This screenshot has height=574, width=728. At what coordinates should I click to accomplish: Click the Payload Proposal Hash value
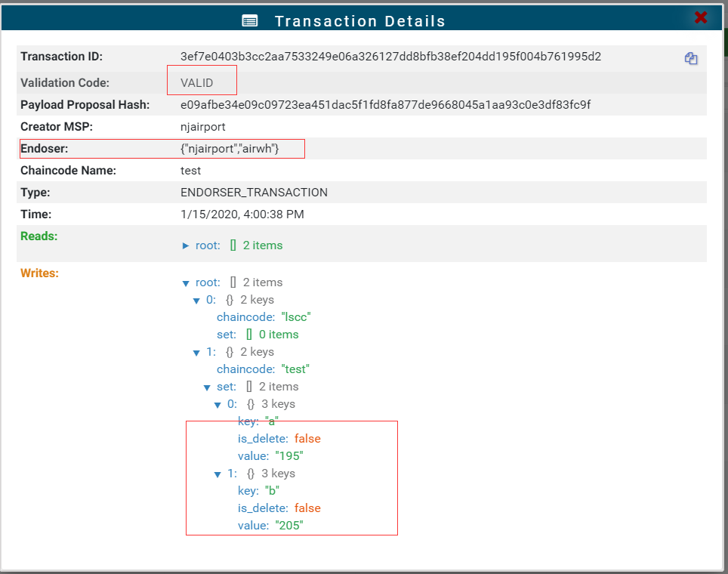coord(385,104)
